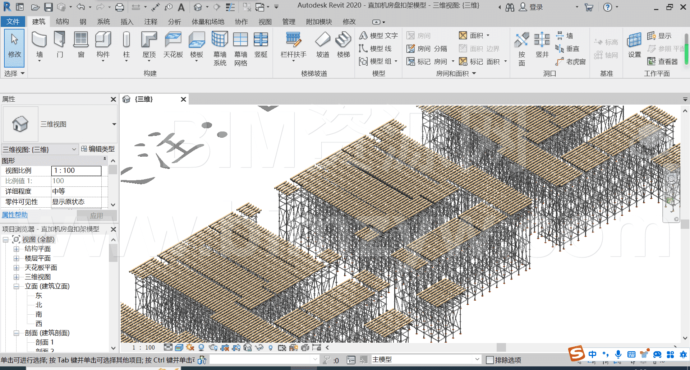
Task: Open the binoculars search icon in title bar
Action: pos(510,7)
